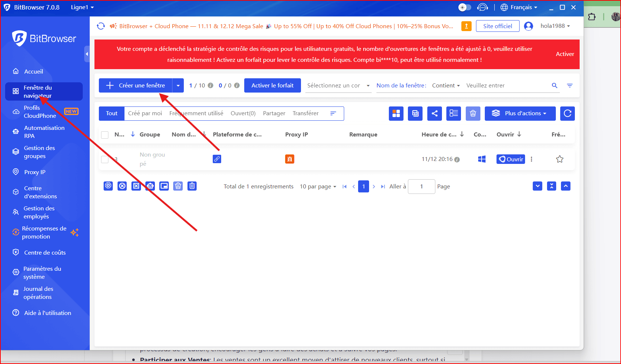Image resolution: width=621 pixels, height=364 pixels.
Task: Click the share icon button in toolbar
Action: (434, 113)
